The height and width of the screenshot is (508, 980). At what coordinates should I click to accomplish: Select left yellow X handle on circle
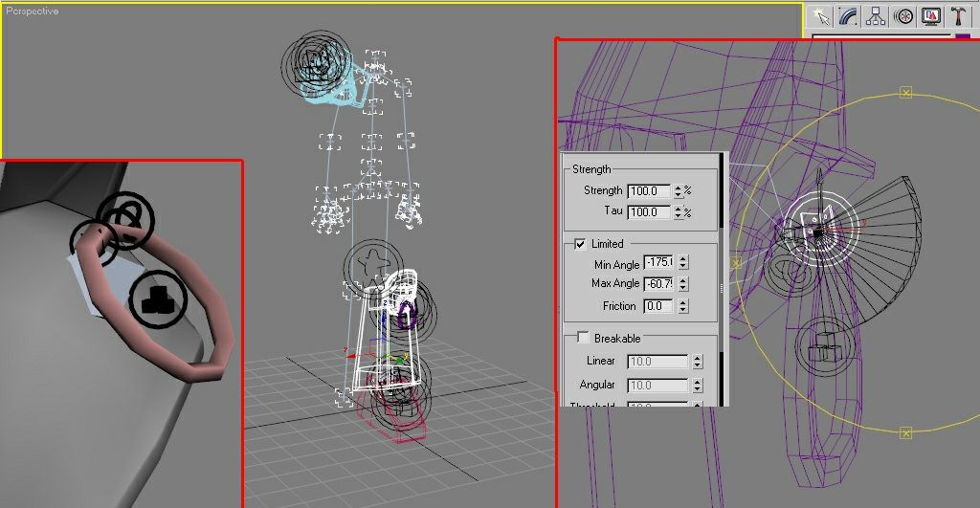click(x=736, y=263)
